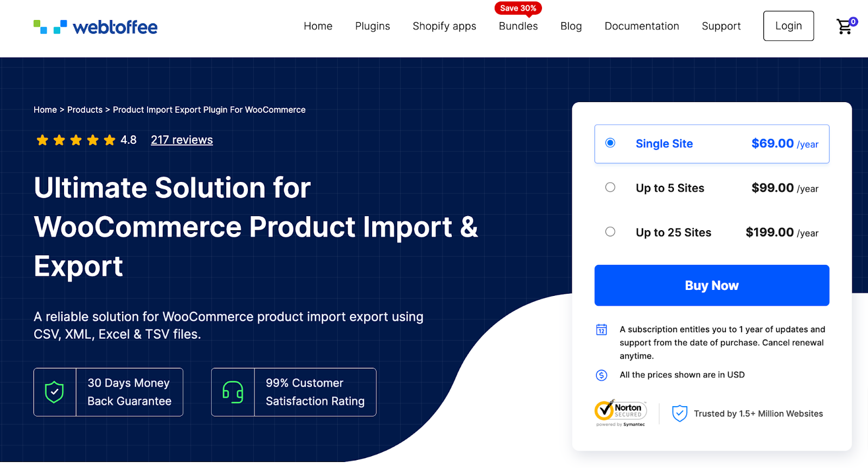Screen dimensions: 868x468
Task: Click the cart item count badge
Action: point(853,22)
